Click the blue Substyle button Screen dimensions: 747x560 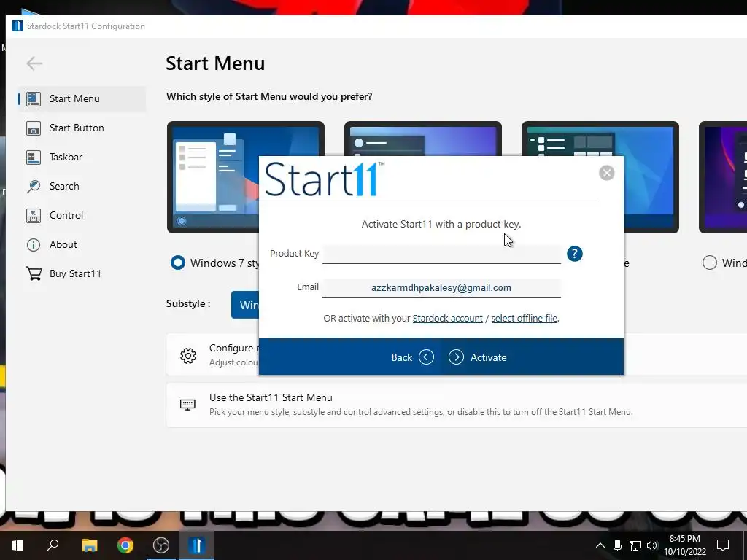click(x=245, y=305)
